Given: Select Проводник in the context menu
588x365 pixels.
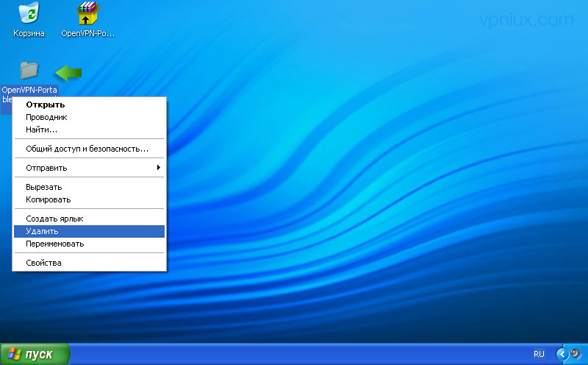Looking at the screenshot, I should click(46, 117).
